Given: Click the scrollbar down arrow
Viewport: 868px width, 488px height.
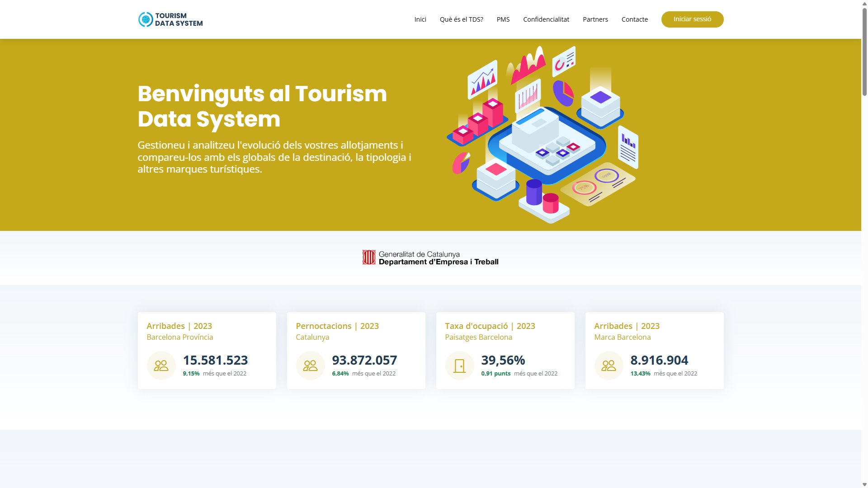Looking at the screenshot, I should [x=864, y=484].
